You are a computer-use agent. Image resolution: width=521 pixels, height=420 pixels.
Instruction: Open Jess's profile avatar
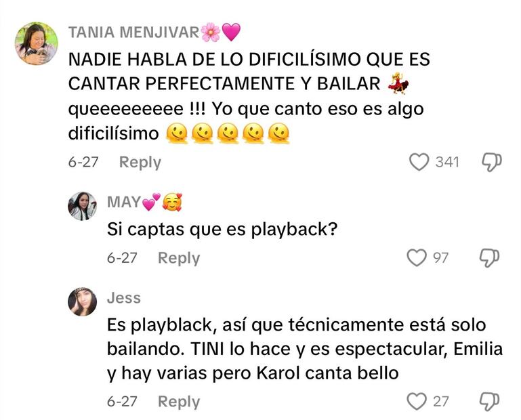click(82, 301)
